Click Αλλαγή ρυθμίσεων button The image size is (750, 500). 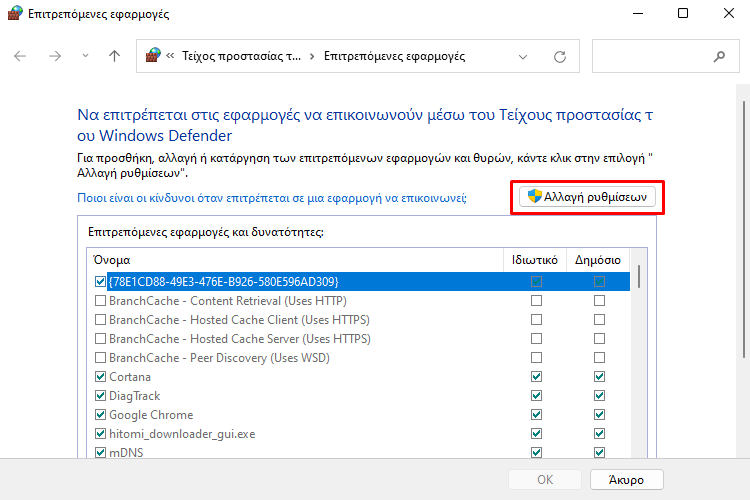pos(587,197)
